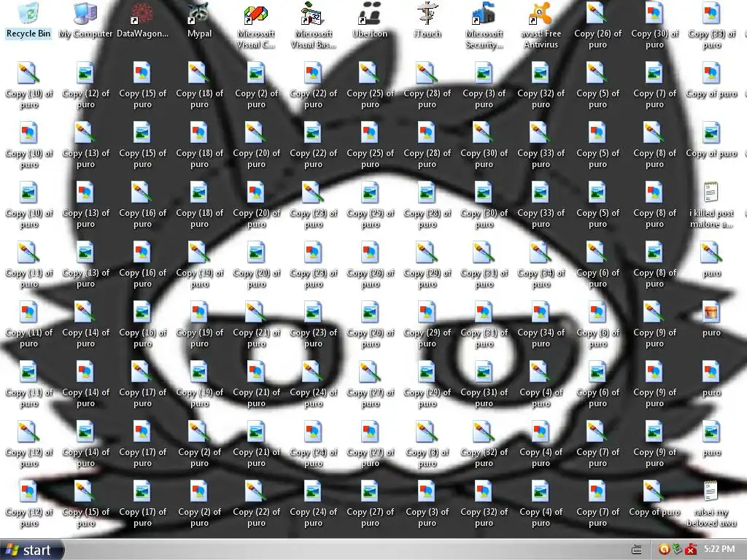Select Copy (7) of puro shapes-icon file
Viewport: 747px width, 560px height.
point(597,503)
